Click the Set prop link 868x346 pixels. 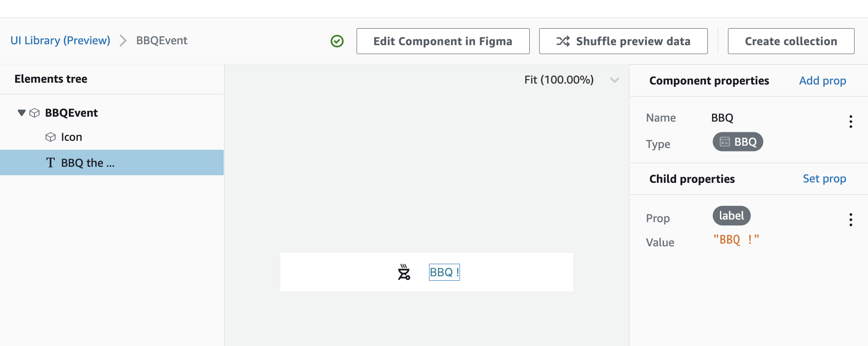(824, 178)
